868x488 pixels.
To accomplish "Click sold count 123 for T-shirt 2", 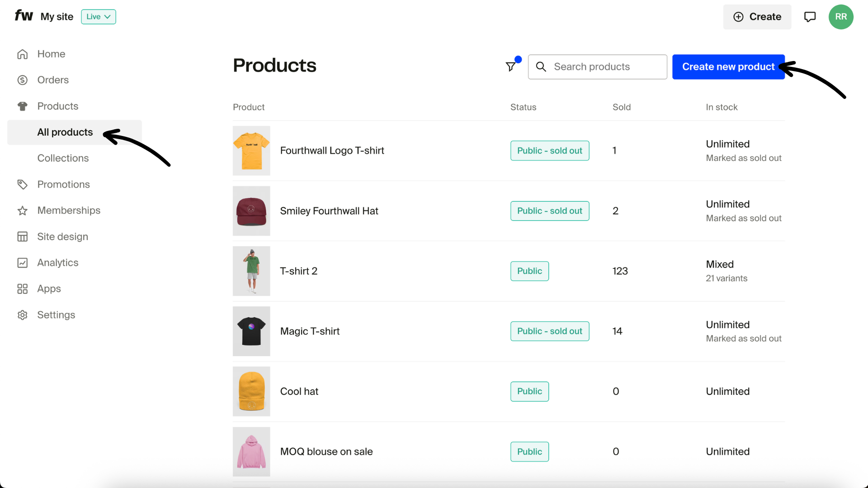I will tap(620, 271).
